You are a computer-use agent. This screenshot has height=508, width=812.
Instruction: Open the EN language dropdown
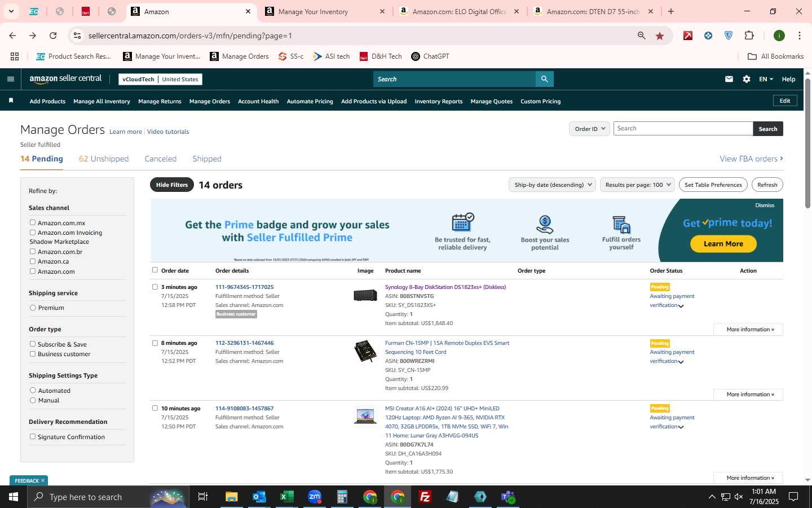click(766, 79)
